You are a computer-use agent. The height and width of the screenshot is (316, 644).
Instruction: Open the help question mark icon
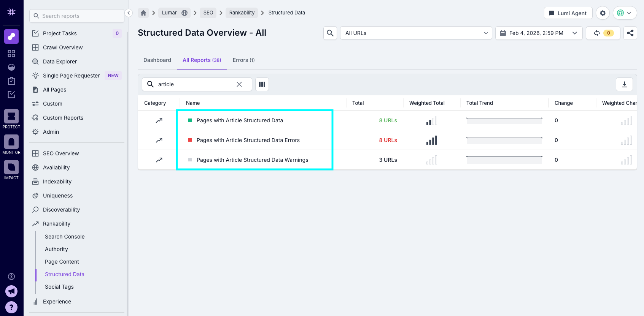point(11,307)
